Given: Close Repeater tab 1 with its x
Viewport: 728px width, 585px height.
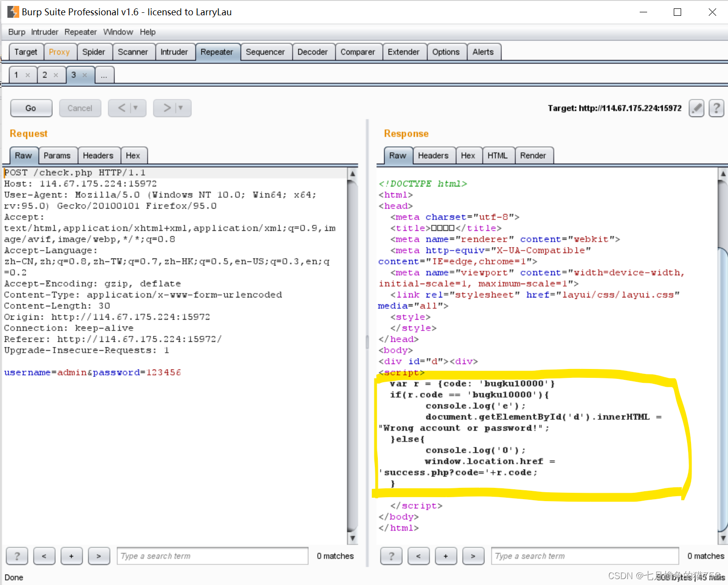Looking at the screenshot, I should coord(28,75).
